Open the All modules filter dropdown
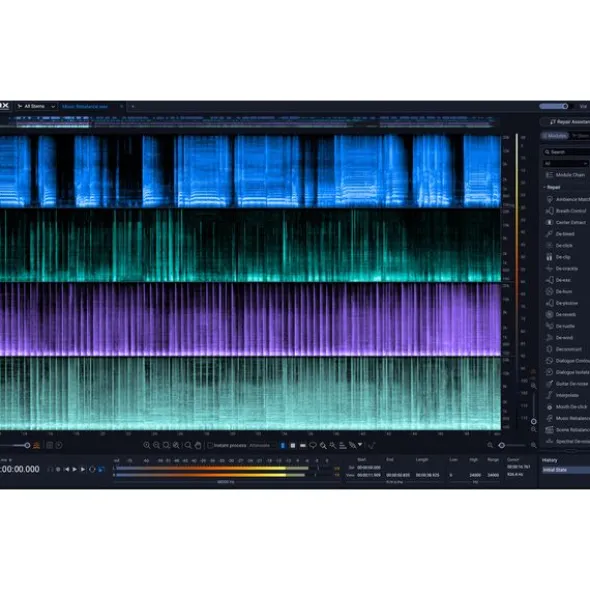Viewport: 590px width, 591px height. pos(566,164)
